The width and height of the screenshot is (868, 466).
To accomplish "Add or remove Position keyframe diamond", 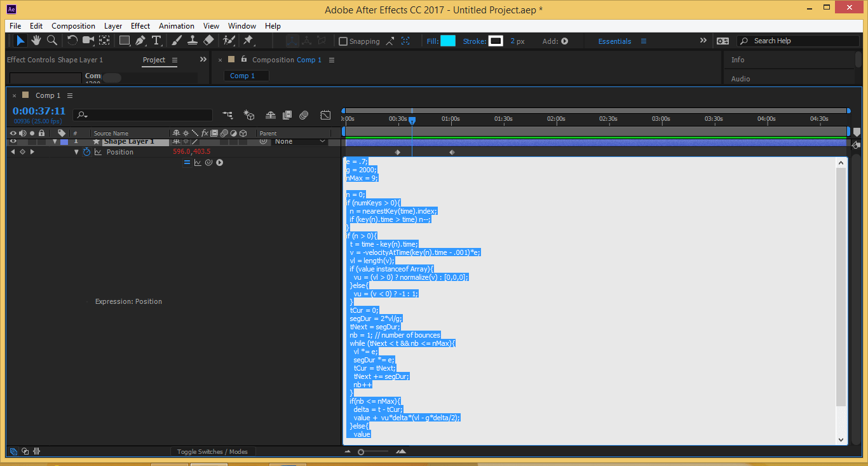I will pos(22,152).
